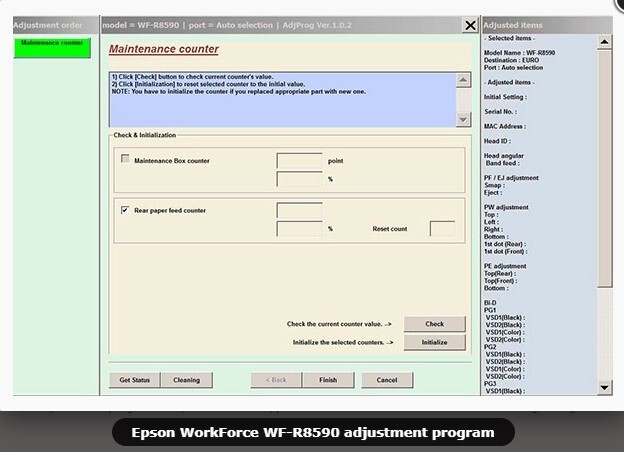Click the Reset count field

tap(442, 229)
